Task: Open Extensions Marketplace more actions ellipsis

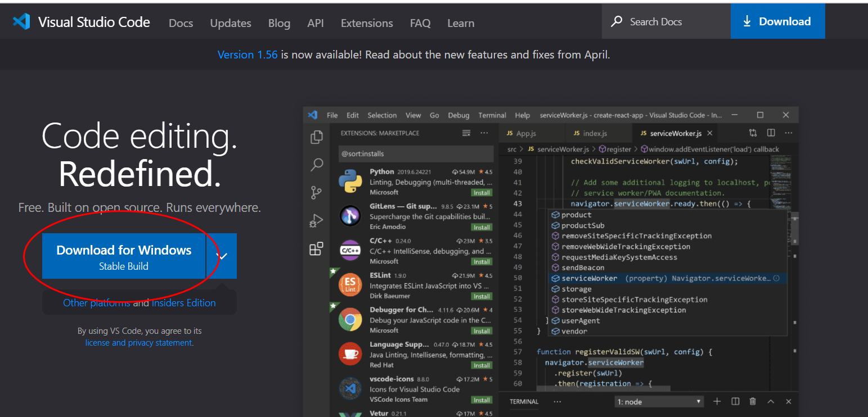Action: pos(484,133)
